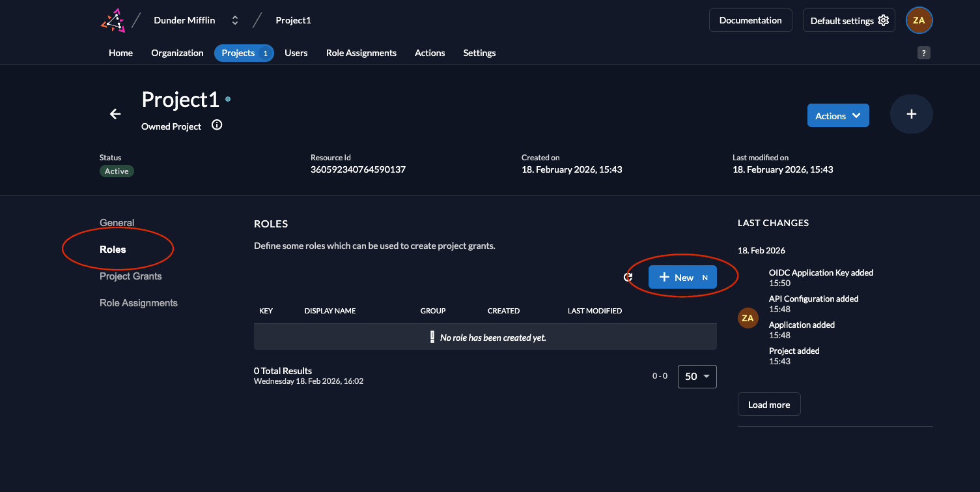Click the ZITADEL logo icon
This screenshot has width=980, height=492.
(113, 20)
